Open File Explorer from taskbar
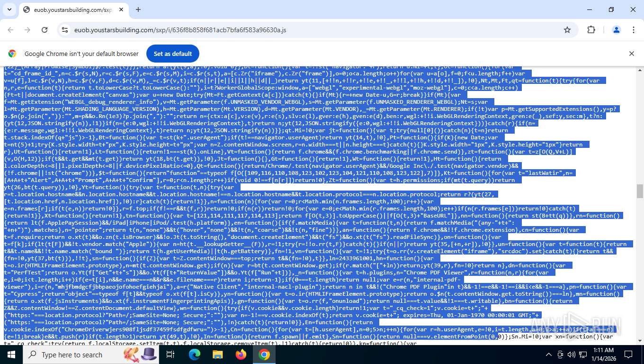The image size is (644, 364). 218,355
